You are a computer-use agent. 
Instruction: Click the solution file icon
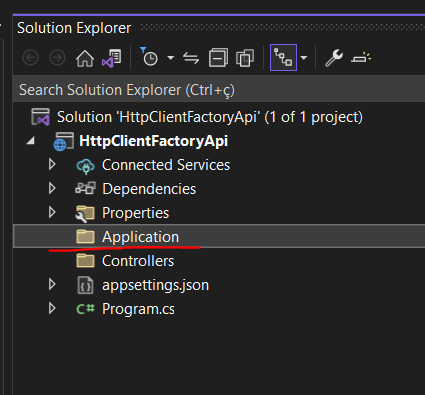pyautogui.click(x=40, y=117)
